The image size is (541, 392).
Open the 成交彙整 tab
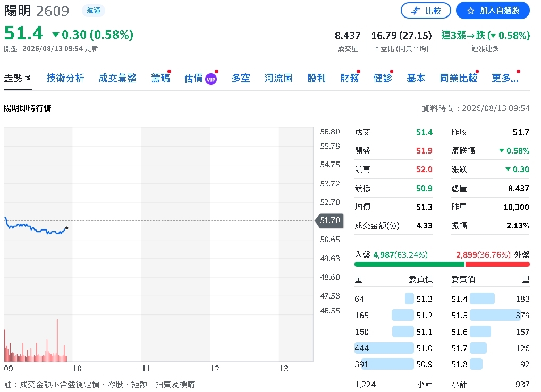(117, 78)
